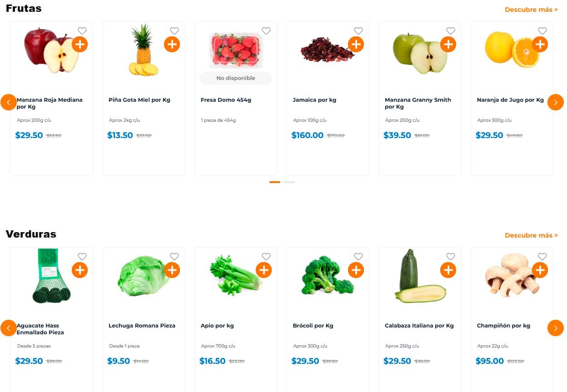Toggle favorite heart on Manzana Granny Smith
Screen dimensions: 567x392
(450, 31)
